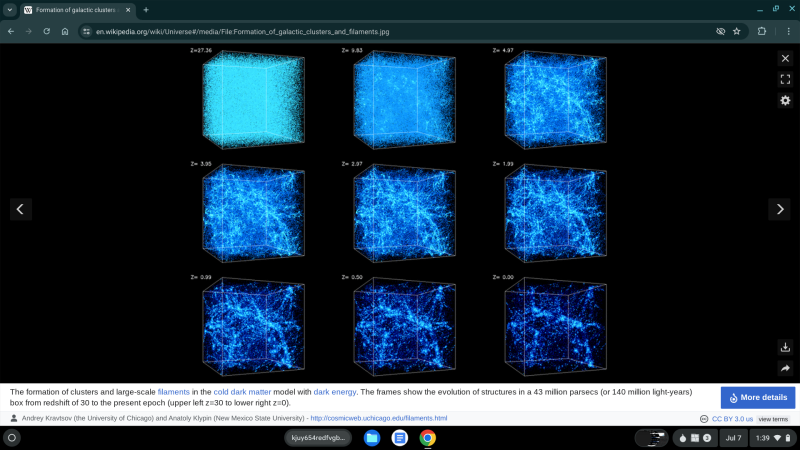Click the More details button

[758, 397]
